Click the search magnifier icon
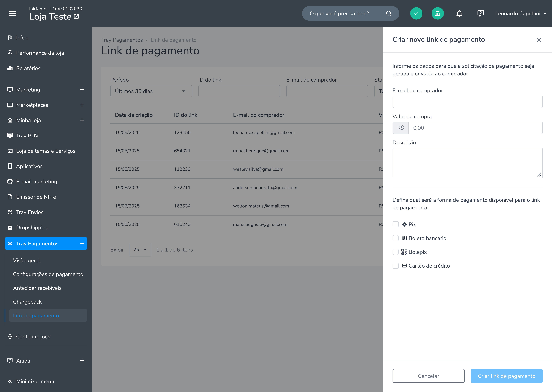Image resolution: width=552 pixels, height=392 pixels. pyautogui.click(x=388, y=13)
